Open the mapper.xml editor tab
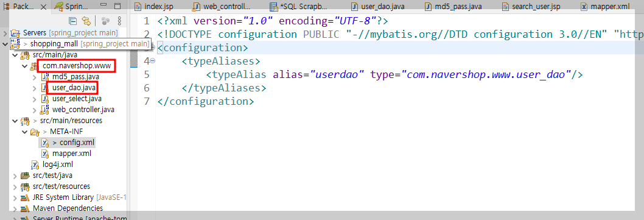Screen dimensions: 644x220 (604, 7)
